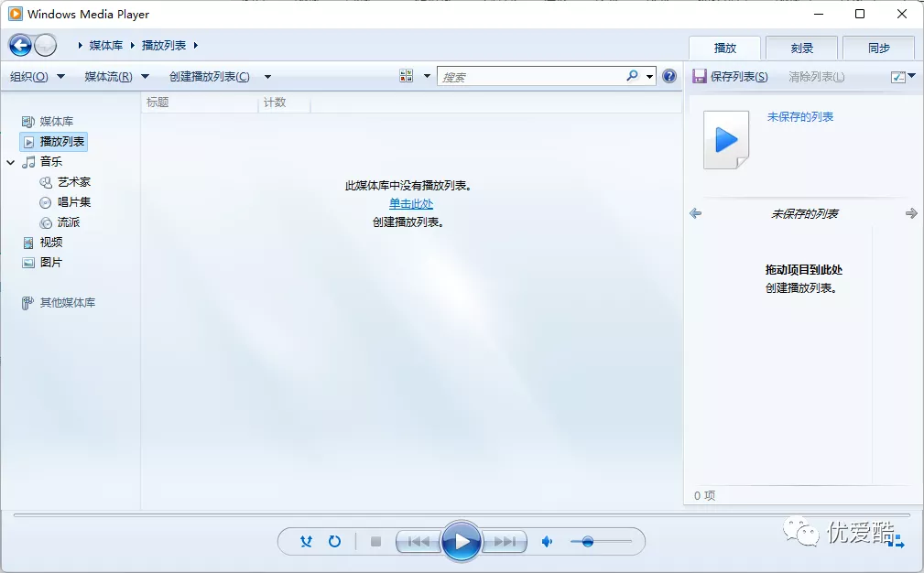Screen dimensions: 924x573
Task: Click the CD icon beside 唱片集
Action: [x=46, y=202]
